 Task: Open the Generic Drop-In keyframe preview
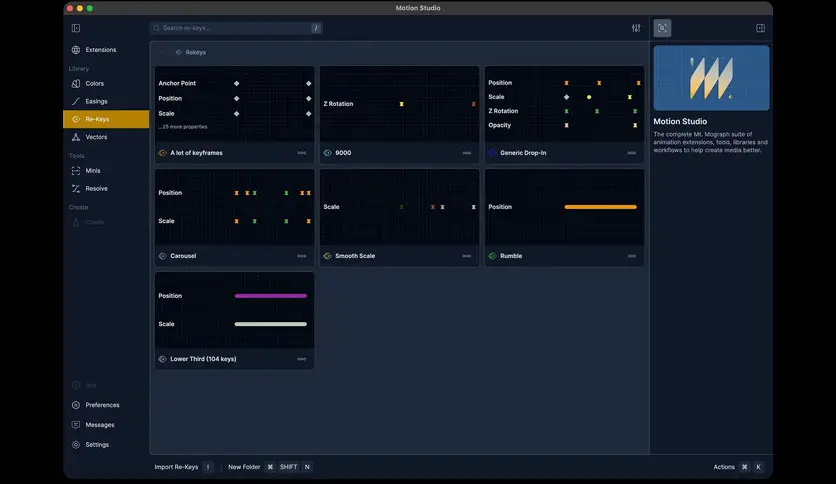(x=565, y=104)
